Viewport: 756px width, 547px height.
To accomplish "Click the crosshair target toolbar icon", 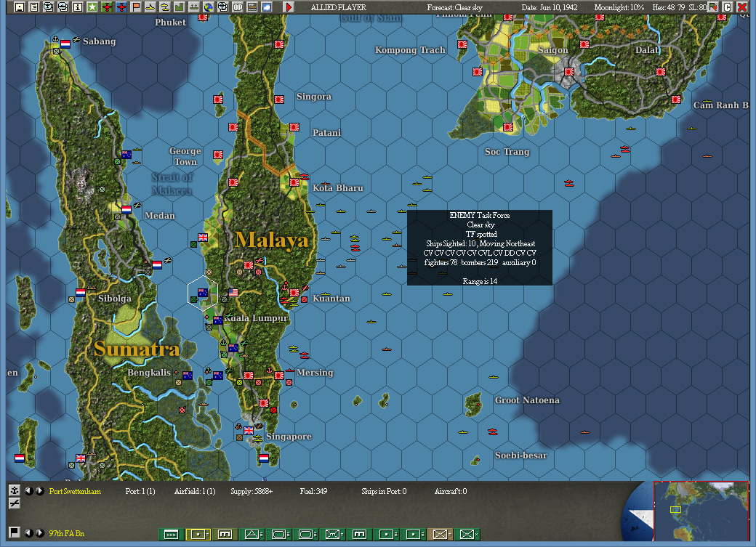I will [x=222, y=7].
